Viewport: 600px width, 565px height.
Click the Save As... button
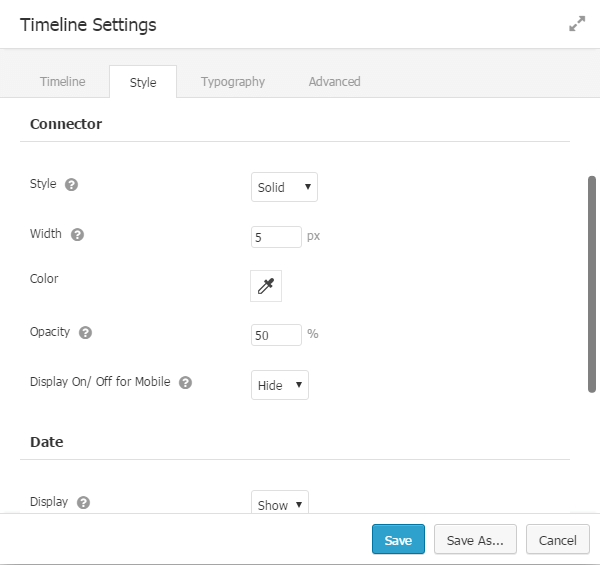coord(475,540)
